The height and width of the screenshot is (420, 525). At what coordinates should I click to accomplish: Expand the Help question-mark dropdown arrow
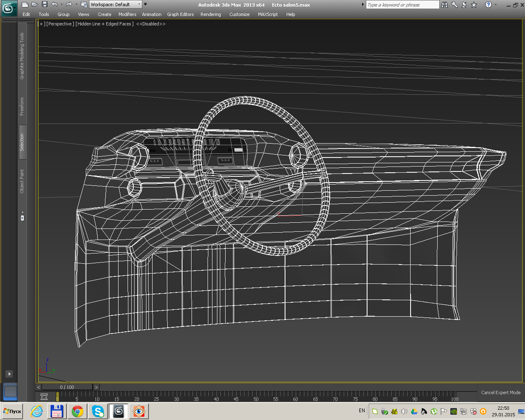pos(495,5)
